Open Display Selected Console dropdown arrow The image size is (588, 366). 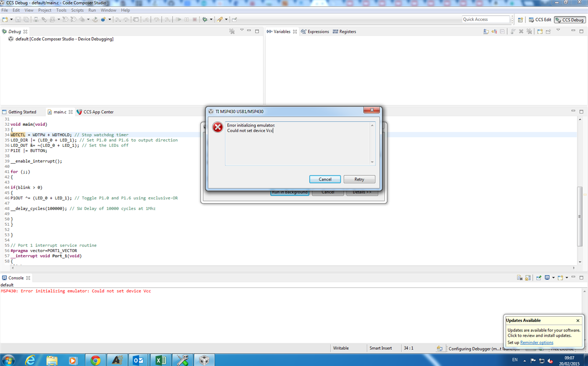pyautogui.click(x=554, y=278)
